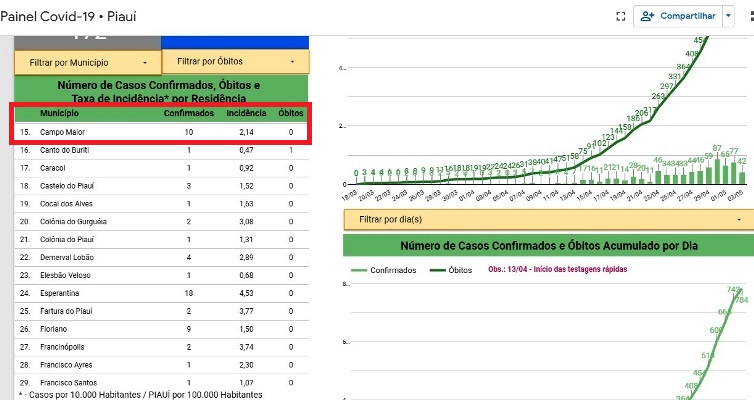Click the Painel Covid-19 • Piauí title
The image size is (754, 400).
point(68,16)
